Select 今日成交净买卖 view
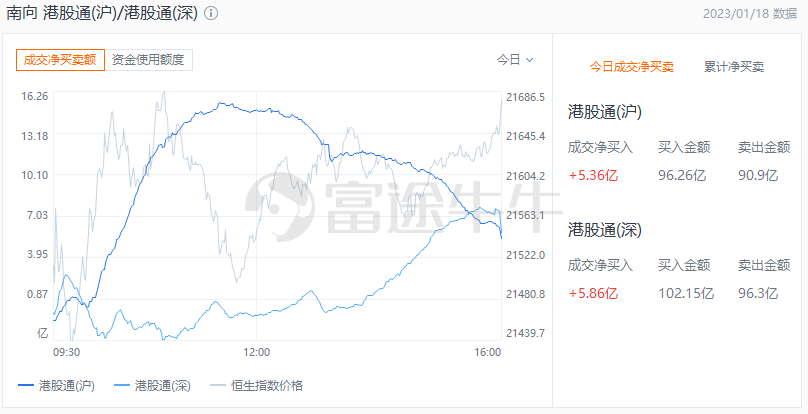The image size is (808, 414). click(631, 67)
